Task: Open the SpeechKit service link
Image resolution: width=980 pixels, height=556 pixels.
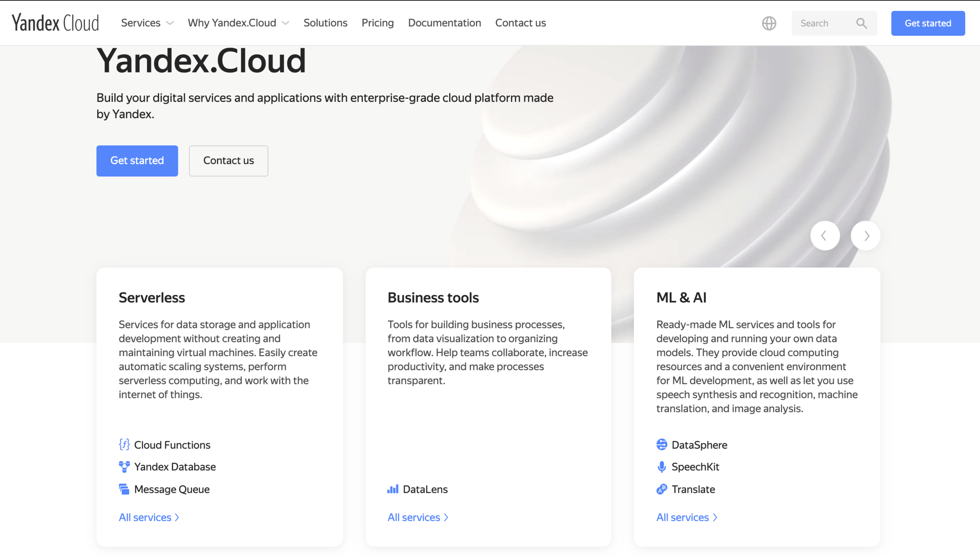Action: pos(695,467)
